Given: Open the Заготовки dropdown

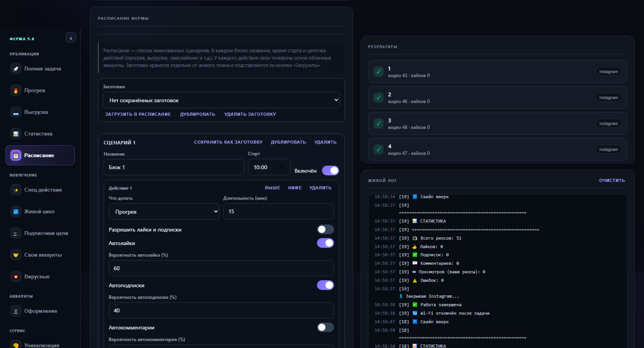Looking at the screenshot, I should point(221,100).
